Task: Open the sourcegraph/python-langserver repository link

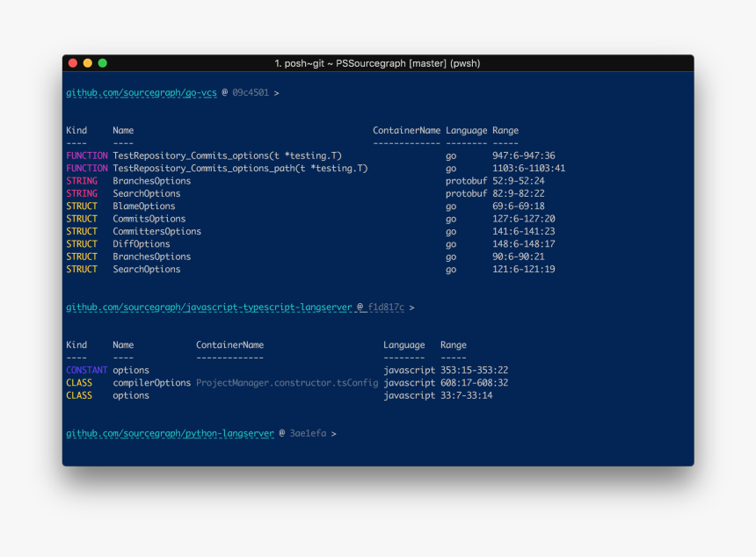Action: 170,434
